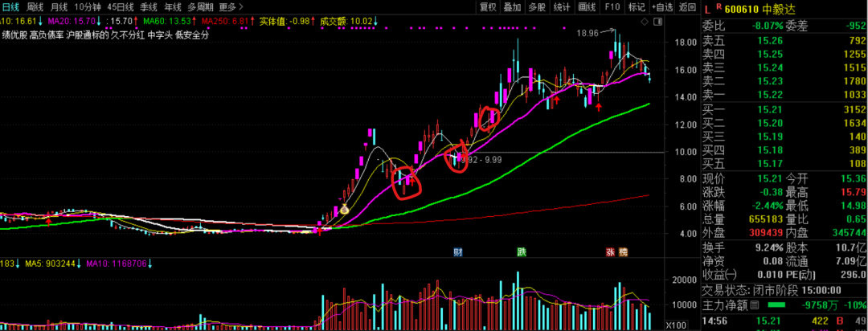Click 复权 button

[489, 7]
